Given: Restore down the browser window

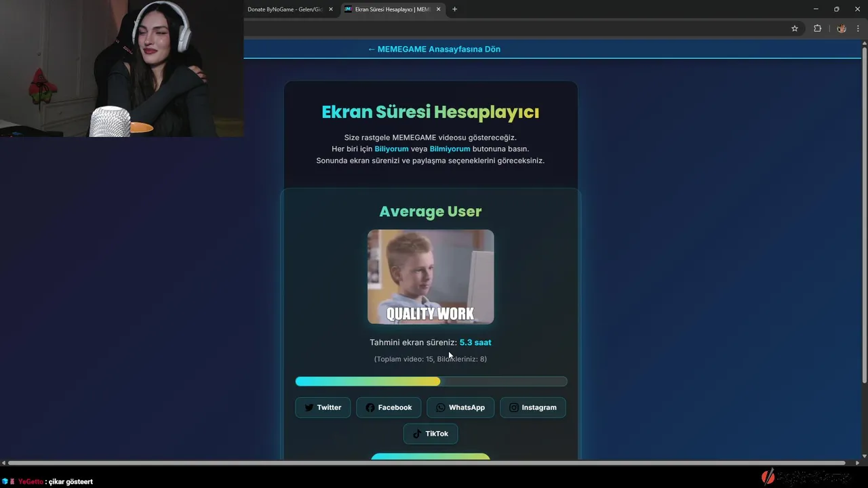Looking at the screenshot, I should pos(836,9).
